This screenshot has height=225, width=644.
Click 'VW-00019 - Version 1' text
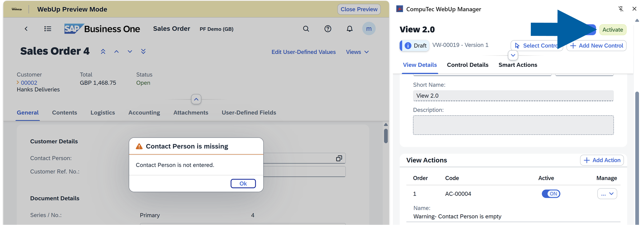[x=460, y=45]
